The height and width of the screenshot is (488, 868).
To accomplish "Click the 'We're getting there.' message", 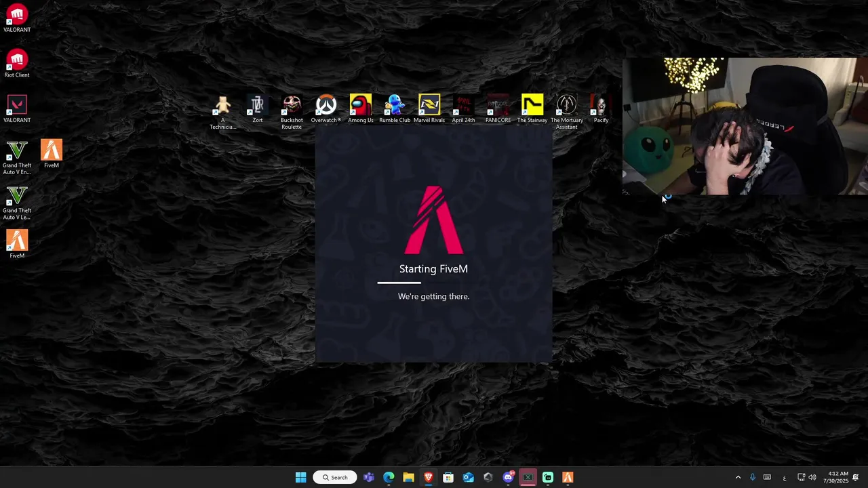I will point(433,296).
